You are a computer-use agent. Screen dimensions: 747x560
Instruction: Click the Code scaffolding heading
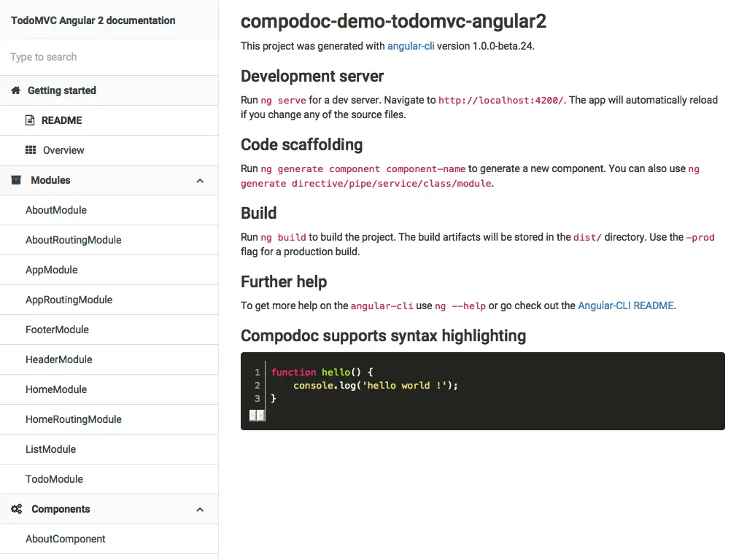click(x=301, y=145)
